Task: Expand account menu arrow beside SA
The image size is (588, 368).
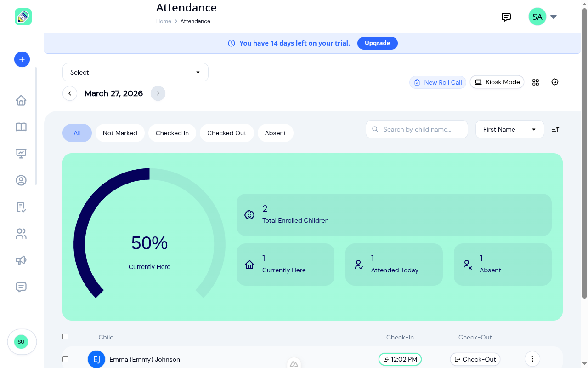Action: click(x=554, y=17)
